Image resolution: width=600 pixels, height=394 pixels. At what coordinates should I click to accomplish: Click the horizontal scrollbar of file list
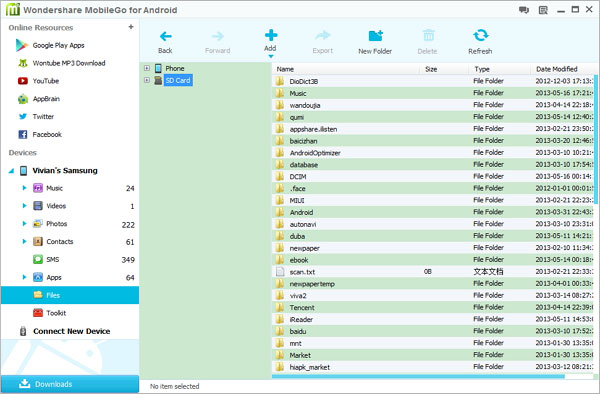click(x=418, y=377)
